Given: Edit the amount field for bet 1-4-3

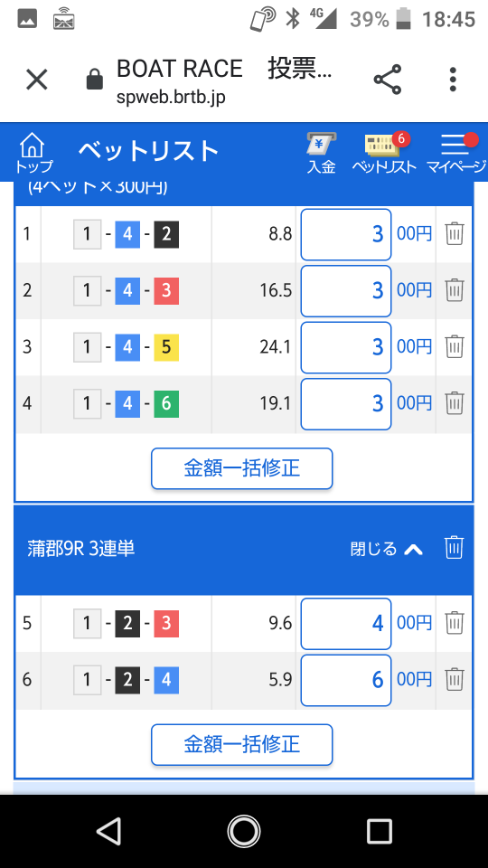Looking at the screenshot, I should pos(346,290).
